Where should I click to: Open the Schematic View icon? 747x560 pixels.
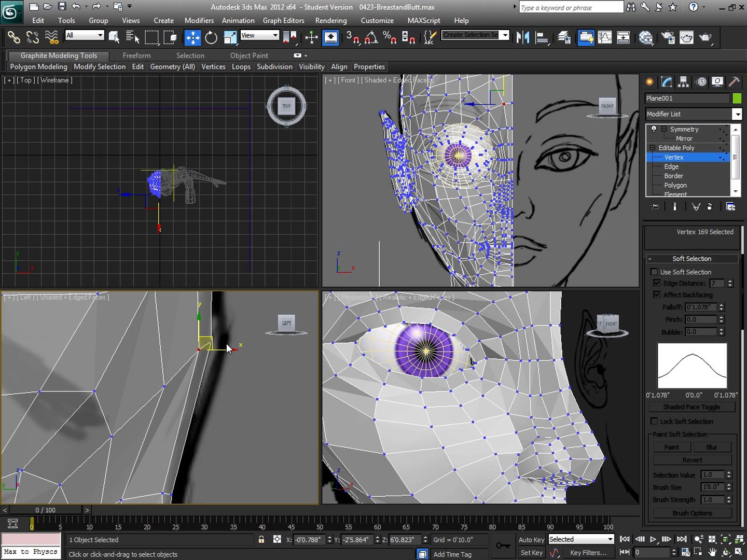click(624, 37)
